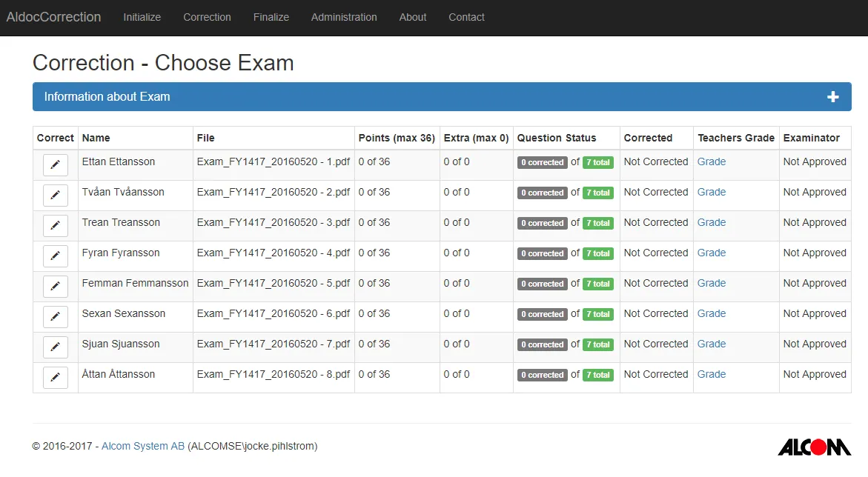Click the name Fyran Fyransson
The image size is (868, 477).
coord(121,253)
